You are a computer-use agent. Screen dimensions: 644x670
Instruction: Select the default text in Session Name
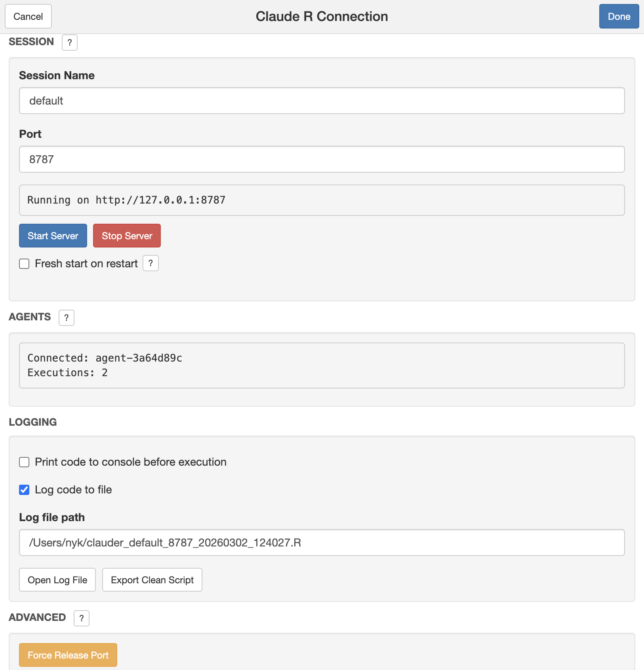pos(46,101)
